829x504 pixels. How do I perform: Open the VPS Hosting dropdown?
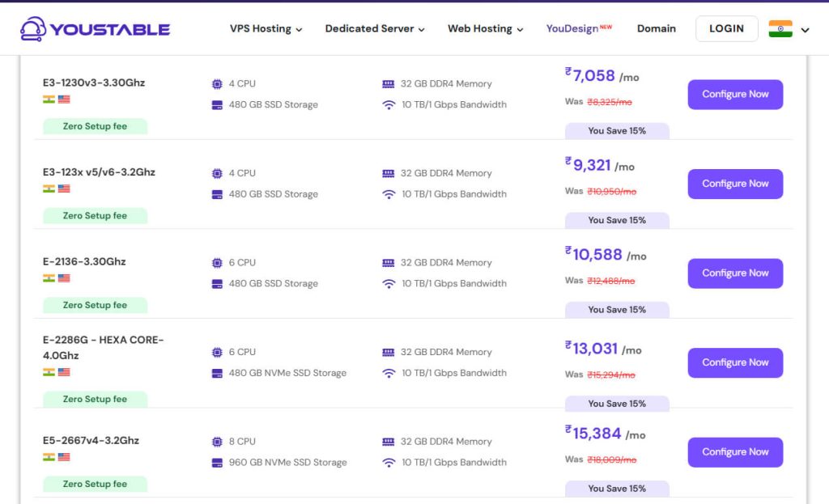(266, 28)
